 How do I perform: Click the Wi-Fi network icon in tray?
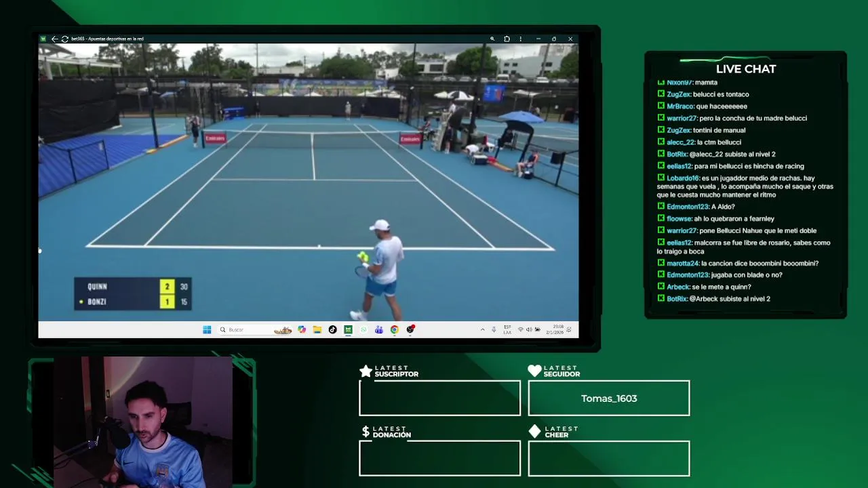[520, 329]
